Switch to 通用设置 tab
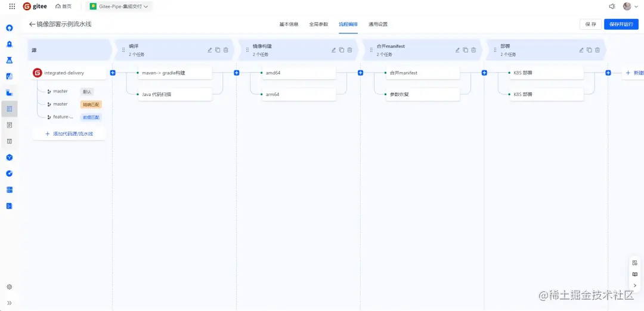644x311 pixels. [x=378, y=24]
